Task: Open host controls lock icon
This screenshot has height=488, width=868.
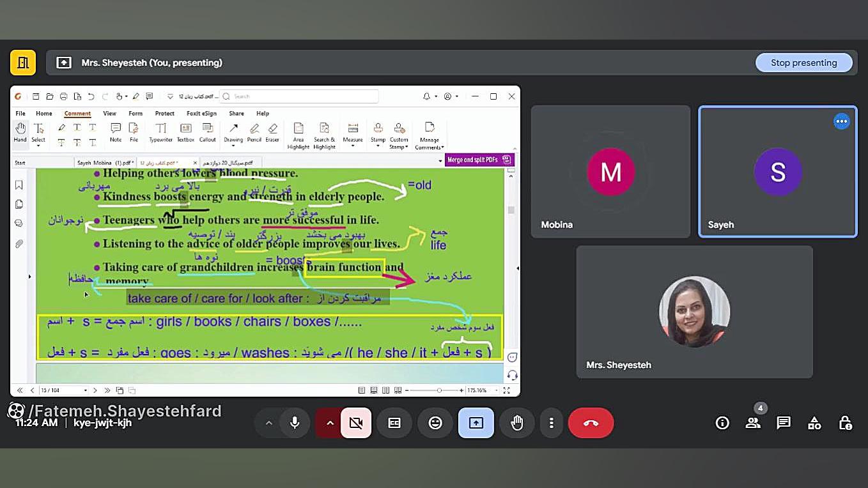Action: click(x=845, y=423)
